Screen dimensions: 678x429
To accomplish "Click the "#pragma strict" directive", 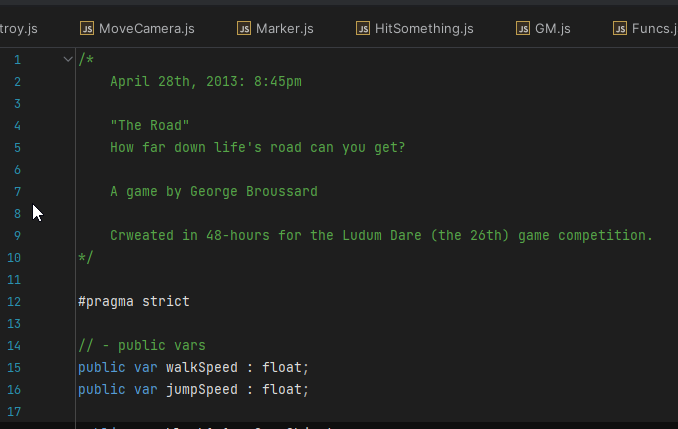I will pos(134,301).
